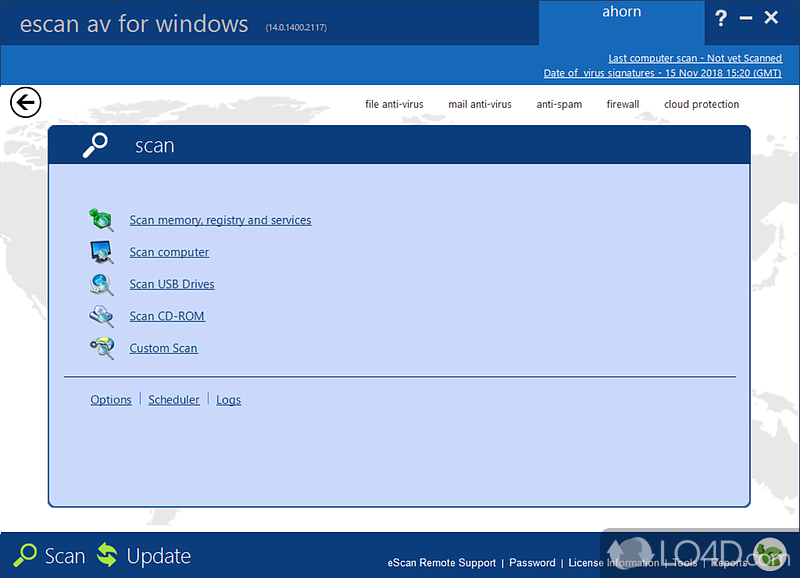Click the Update label in bottom bar
The image size is (800, 578).
159,556
